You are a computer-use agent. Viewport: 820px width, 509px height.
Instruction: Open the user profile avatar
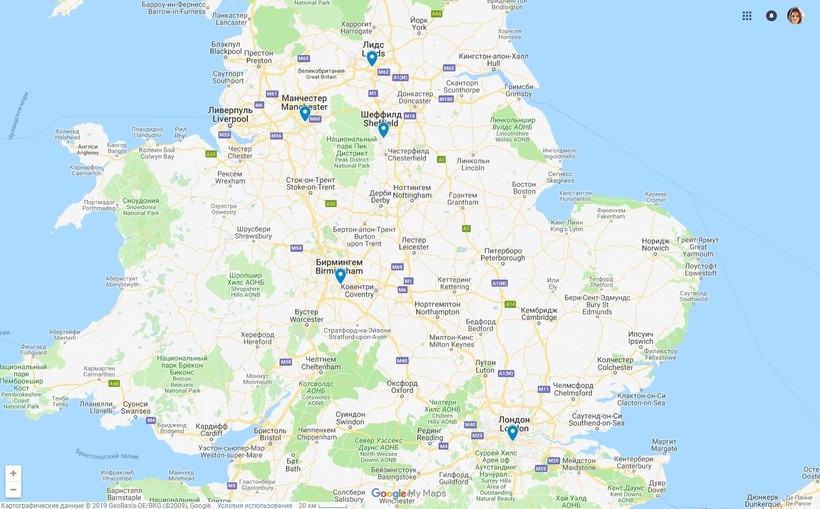[795, 16]
